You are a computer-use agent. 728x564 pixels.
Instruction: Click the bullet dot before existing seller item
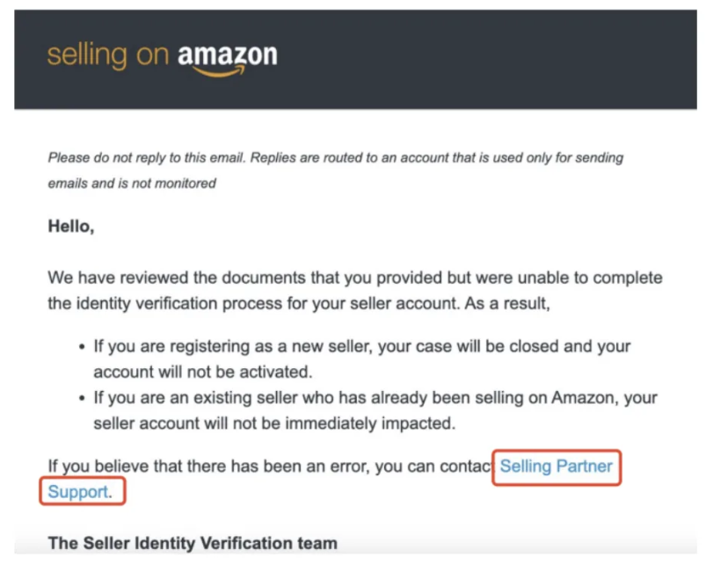82,399
